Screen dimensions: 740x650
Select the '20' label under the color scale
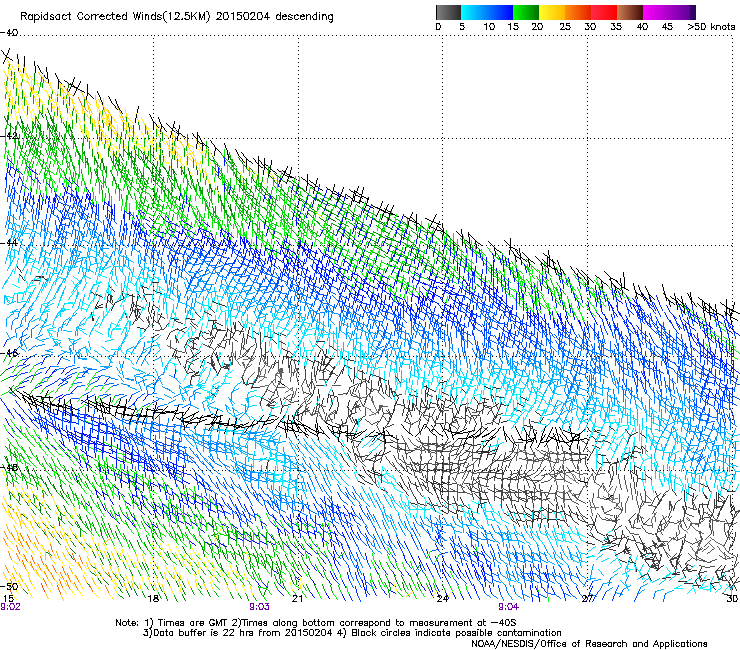(x=537, y=27)
